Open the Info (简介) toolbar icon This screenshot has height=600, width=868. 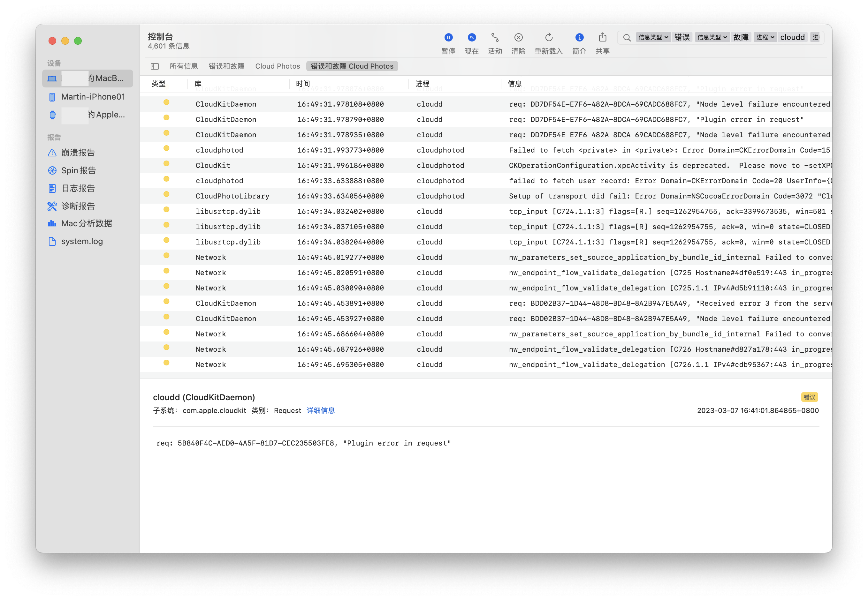(579, 38)
